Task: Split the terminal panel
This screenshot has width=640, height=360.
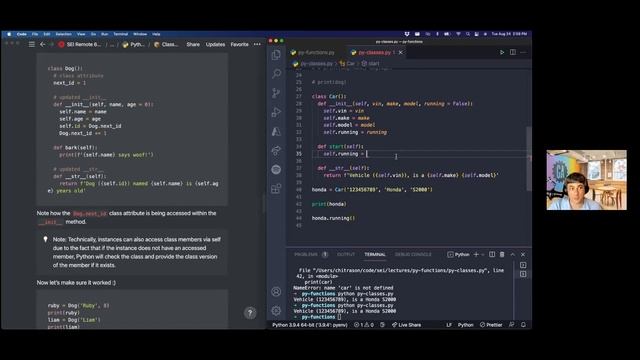Action: point(492,254)
